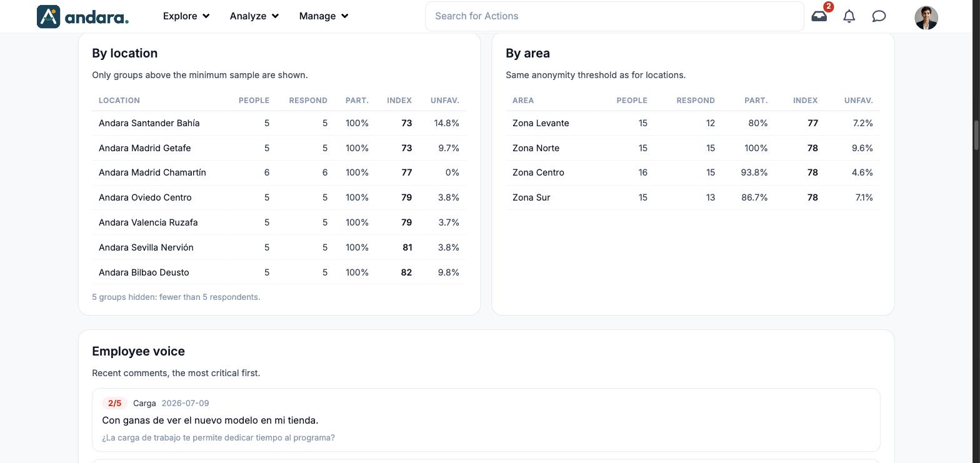Select the Andara Bilbao Deusto row
980x463 pixels.
pyautogui.click(x=279, y=272)
